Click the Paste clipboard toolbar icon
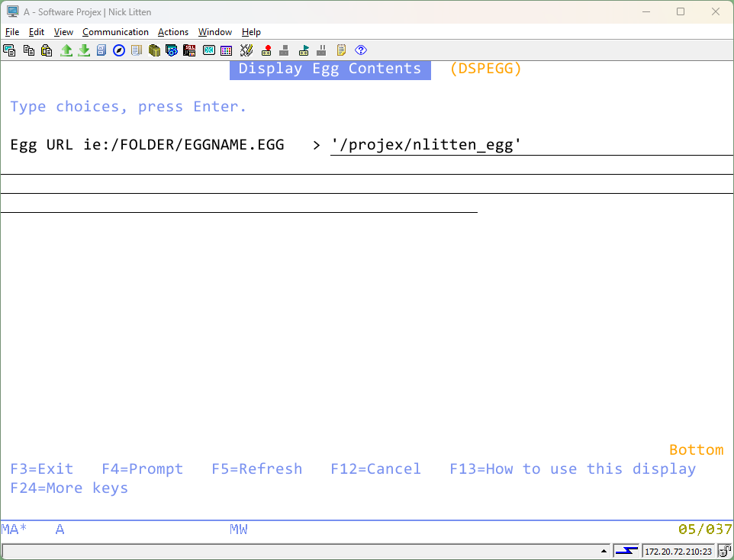Viewport: 734px width, 560px height. point(47,50)
